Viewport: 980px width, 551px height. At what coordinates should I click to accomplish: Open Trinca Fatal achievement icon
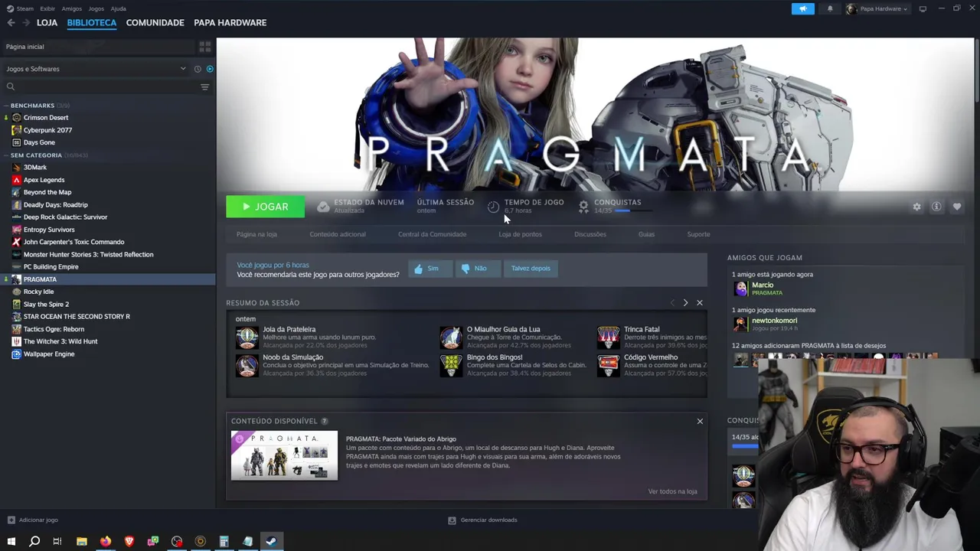pos(609,337)
